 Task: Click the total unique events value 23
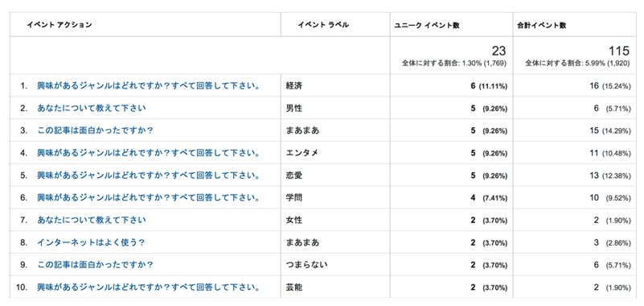coord(498,51)
